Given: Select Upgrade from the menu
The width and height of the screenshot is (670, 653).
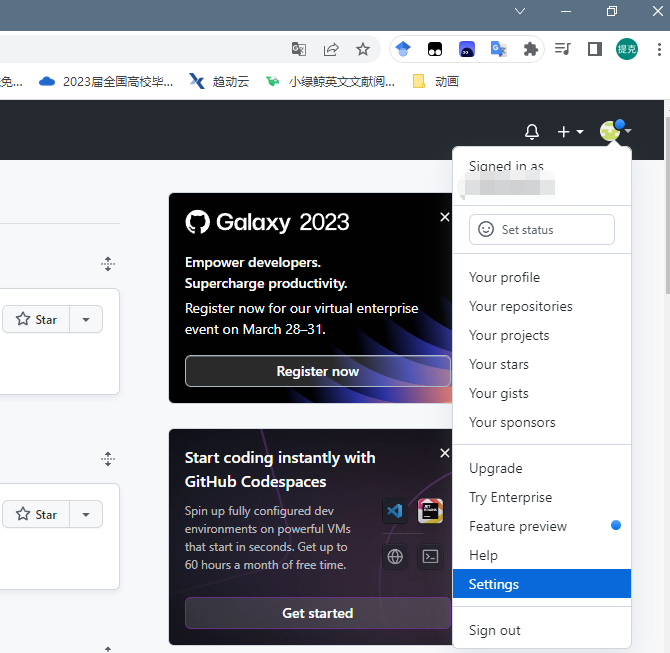Looking at the screenshot, I should (541, 468).
